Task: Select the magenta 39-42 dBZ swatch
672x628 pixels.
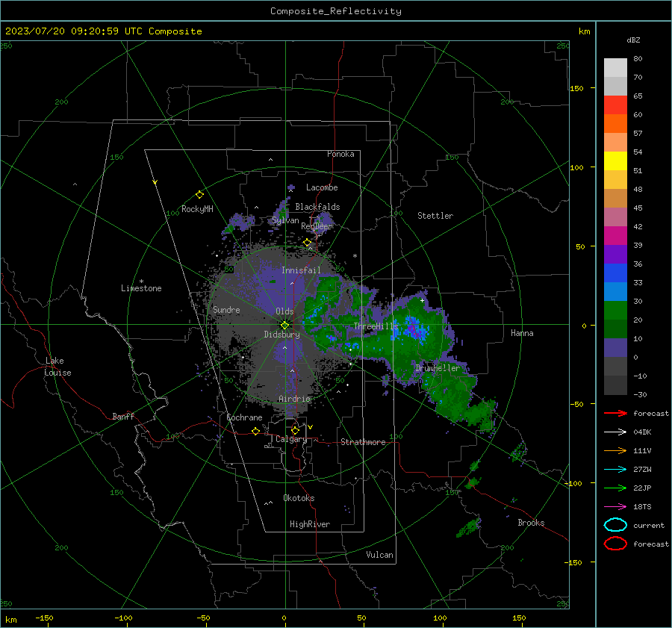Action: [x=615, y=235]
